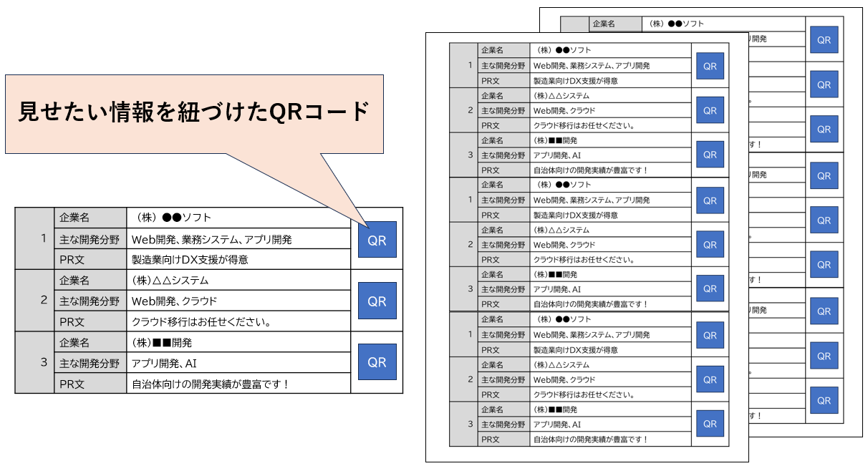This screenshot has width=868, height=466.
Task: Click (株)■■開発 company name in left table
Action: click(162, 342)
